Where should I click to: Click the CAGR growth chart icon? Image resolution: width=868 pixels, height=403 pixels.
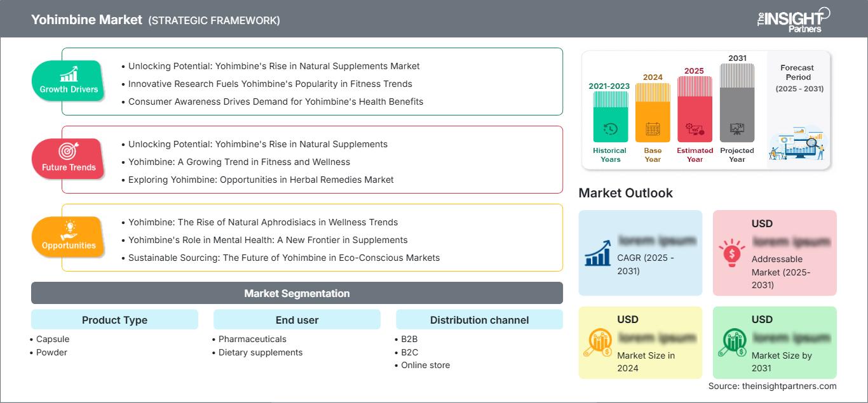tap(597, 253)
